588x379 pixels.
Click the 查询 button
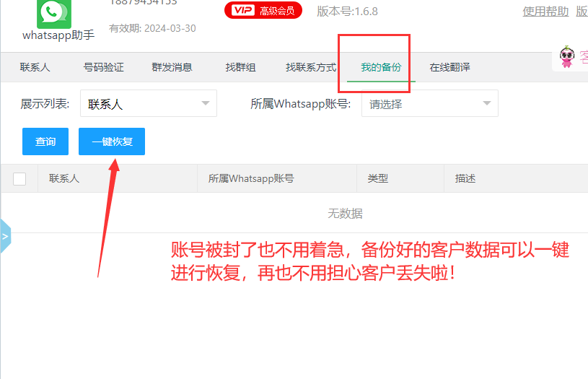coord(45,141)
